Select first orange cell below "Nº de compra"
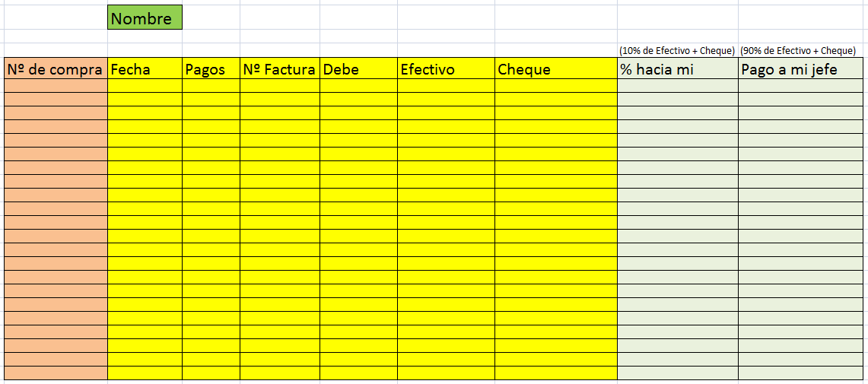 (56, 86)
